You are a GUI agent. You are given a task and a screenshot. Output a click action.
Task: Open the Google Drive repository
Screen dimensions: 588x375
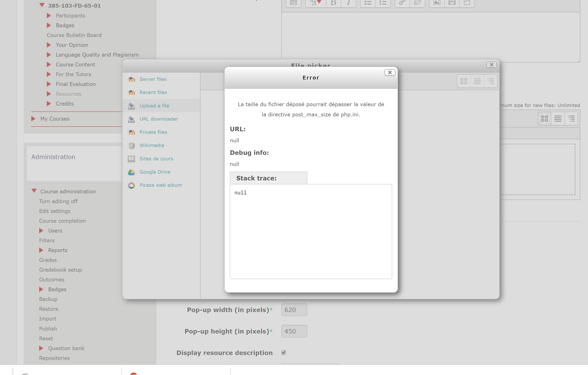tap(155, 172)
